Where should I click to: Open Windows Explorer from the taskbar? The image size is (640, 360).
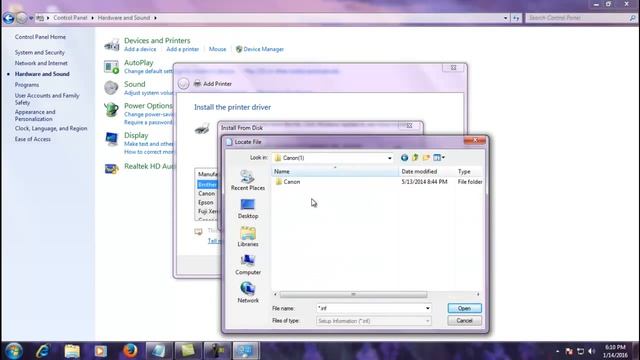(72, 351)
